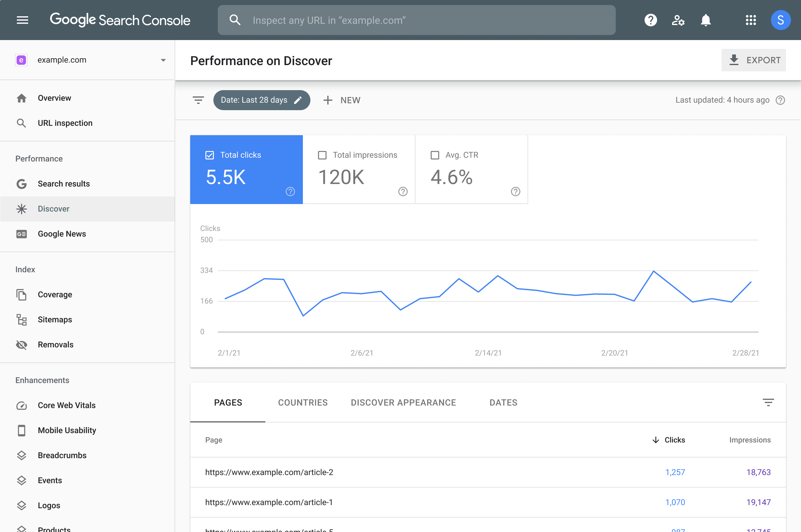This screenshot has height=532, width=801.
Task: Toggle the Avg. CTR metric checkbox
Action: tap(434, 154)
